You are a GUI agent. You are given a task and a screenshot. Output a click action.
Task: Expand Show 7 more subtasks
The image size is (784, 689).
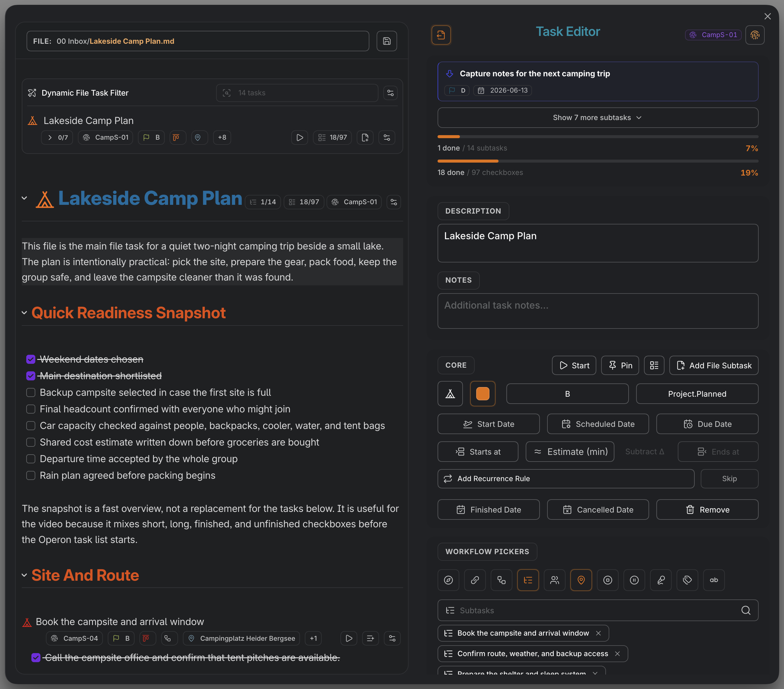click(598, 117)
